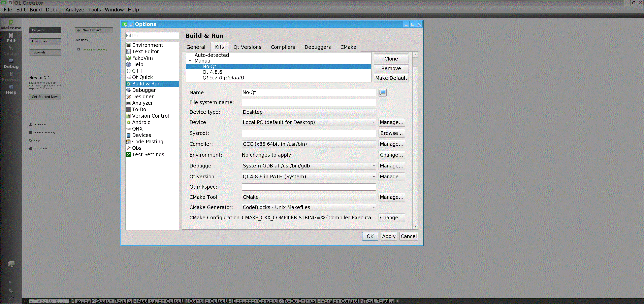The height and width of the screenshot is (304, 644).
Task: Click the Filter input field
Action: click(x=152, y=36)
